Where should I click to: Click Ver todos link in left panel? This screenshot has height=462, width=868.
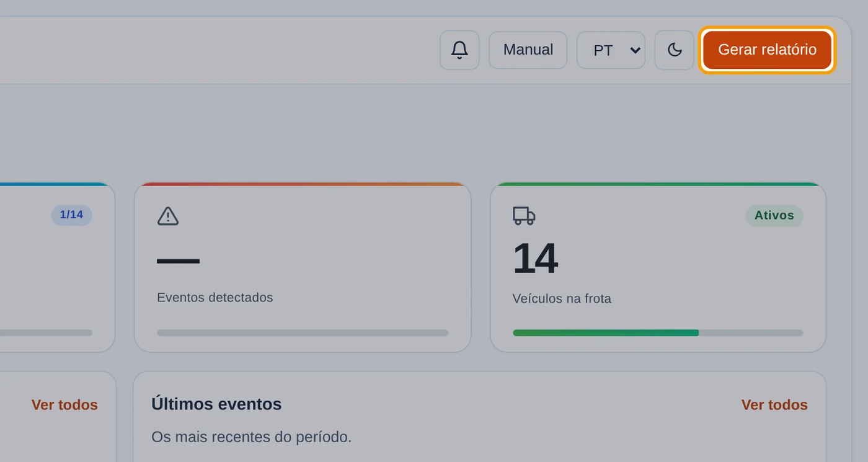coord(64,405)
